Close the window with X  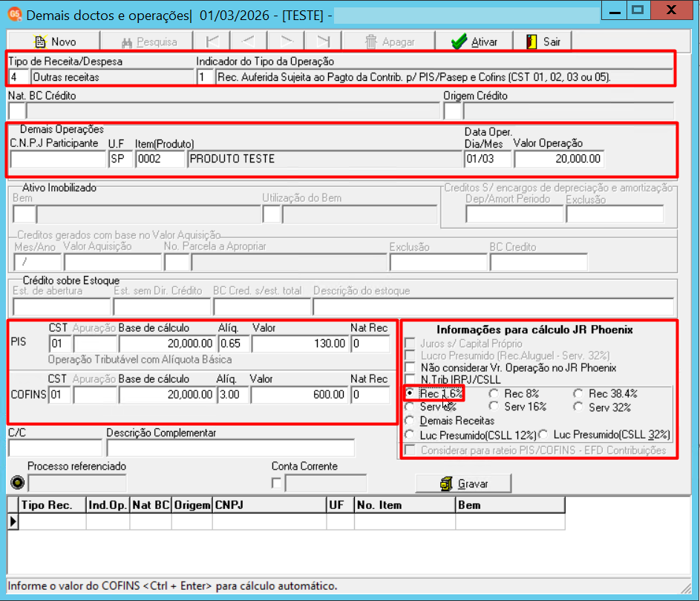(672, 10)
